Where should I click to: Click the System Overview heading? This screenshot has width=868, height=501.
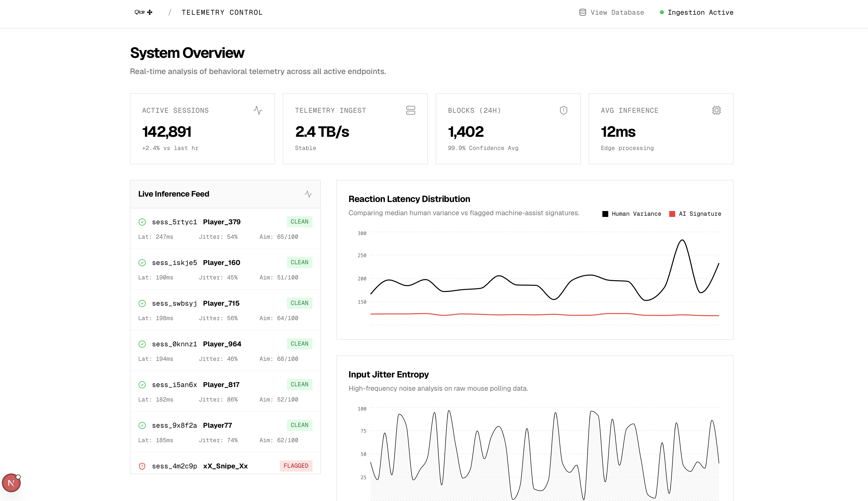tap(187, 53)
